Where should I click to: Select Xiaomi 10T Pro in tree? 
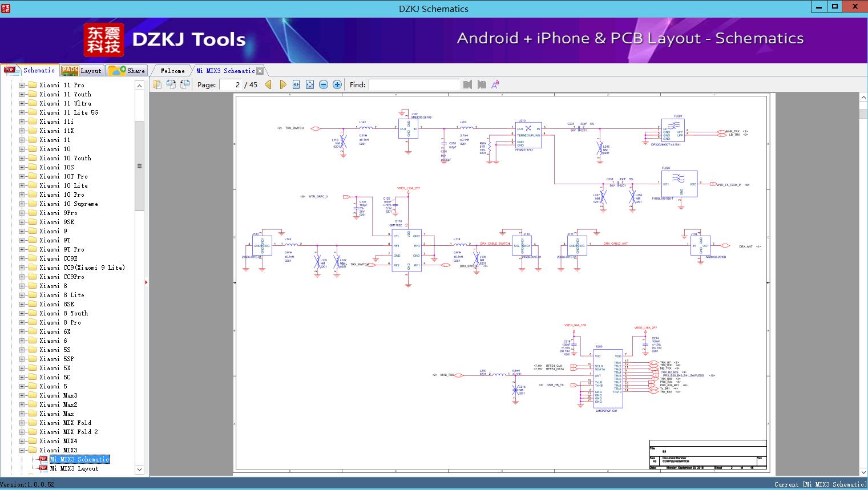[x=63, y=176]
